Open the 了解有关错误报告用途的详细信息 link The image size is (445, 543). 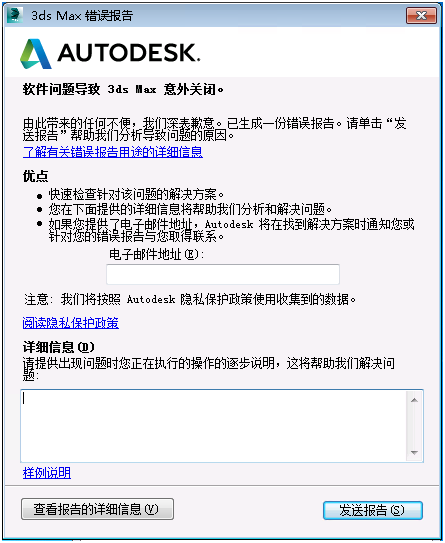tap(113, 152)
